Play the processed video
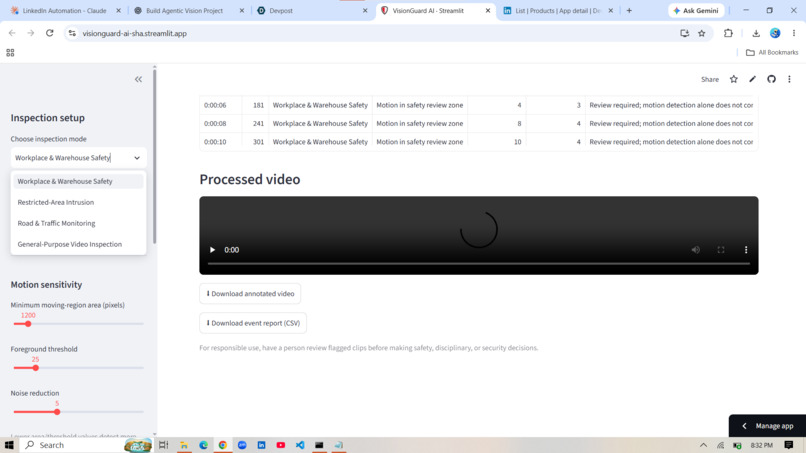Screen dimensions: 806x453 coord(212,250)
